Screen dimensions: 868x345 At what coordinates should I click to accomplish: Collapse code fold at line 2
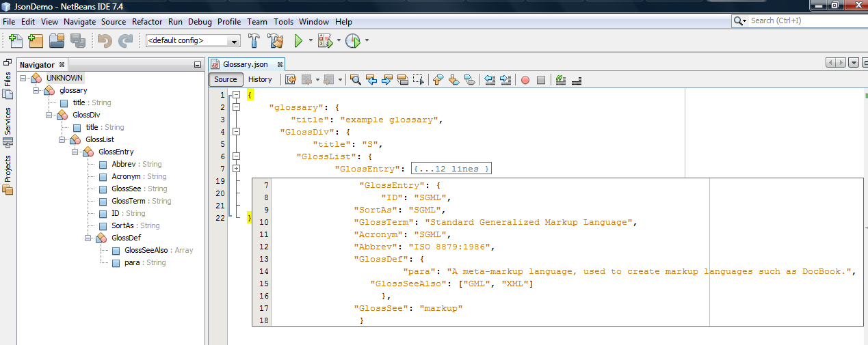[x=236, y=107]
